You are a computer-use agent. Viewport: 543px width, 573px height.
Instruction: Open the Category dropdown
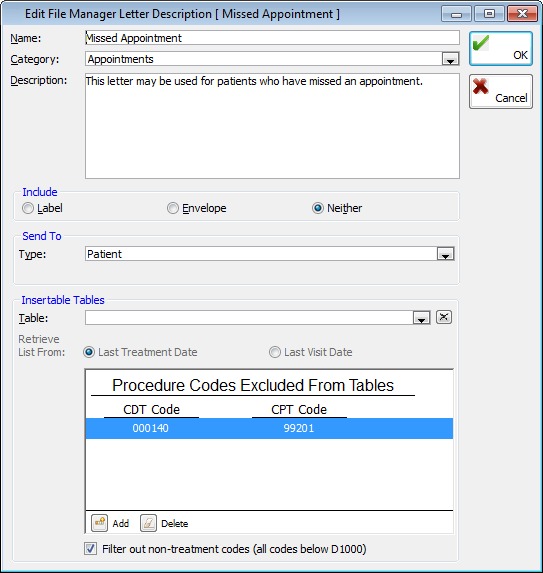coord(450,59)
